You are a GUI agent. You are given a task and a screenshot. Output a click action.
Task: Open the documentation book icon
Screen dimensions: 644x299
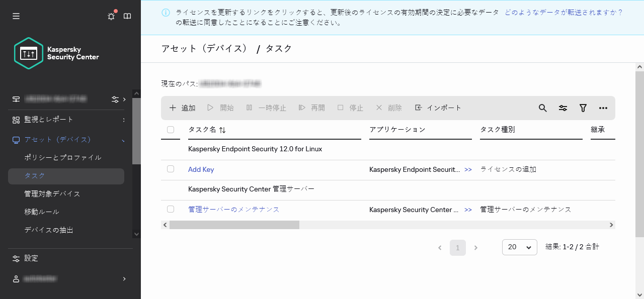coord(127,16)
